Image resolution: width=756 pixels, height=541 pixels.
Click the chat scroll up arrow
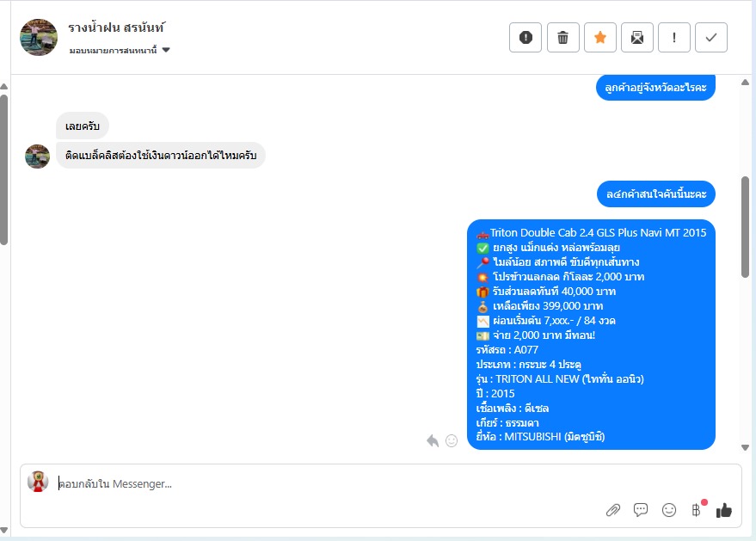click(x=745, y=83)
